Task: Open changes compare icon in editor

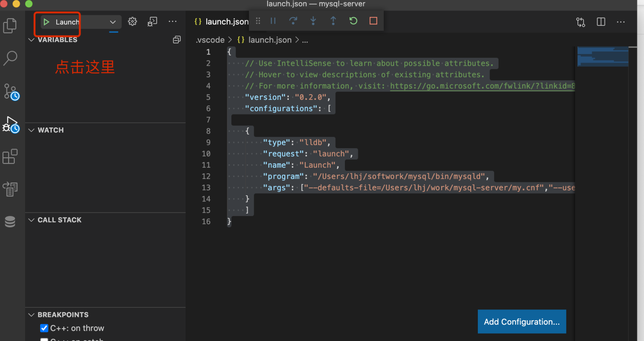Action: pyautogui.click(x=581, y=22)
